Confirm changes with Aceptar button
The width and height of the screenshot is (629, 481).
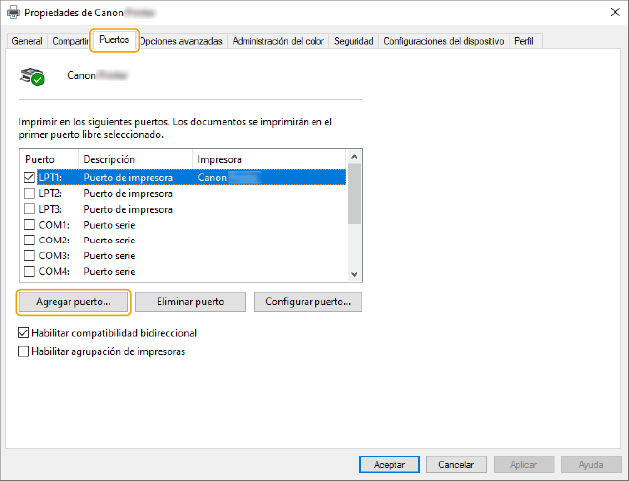(x=389, y=465)
